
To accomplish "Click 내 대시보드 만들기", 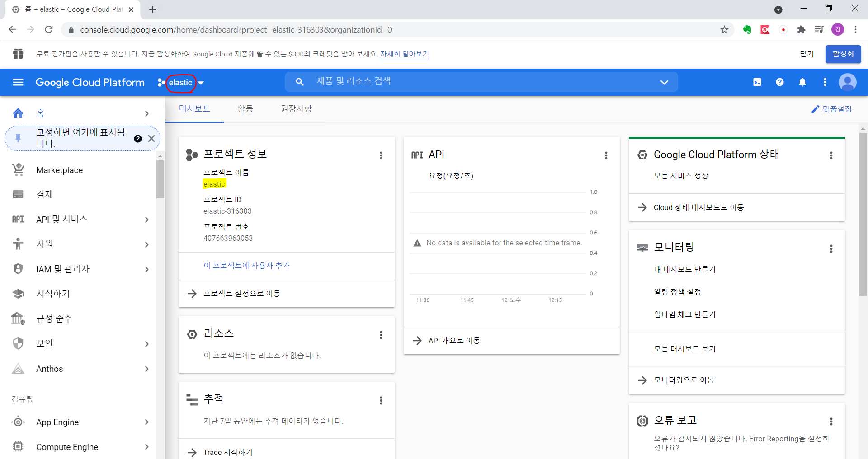I will (685, 269).
